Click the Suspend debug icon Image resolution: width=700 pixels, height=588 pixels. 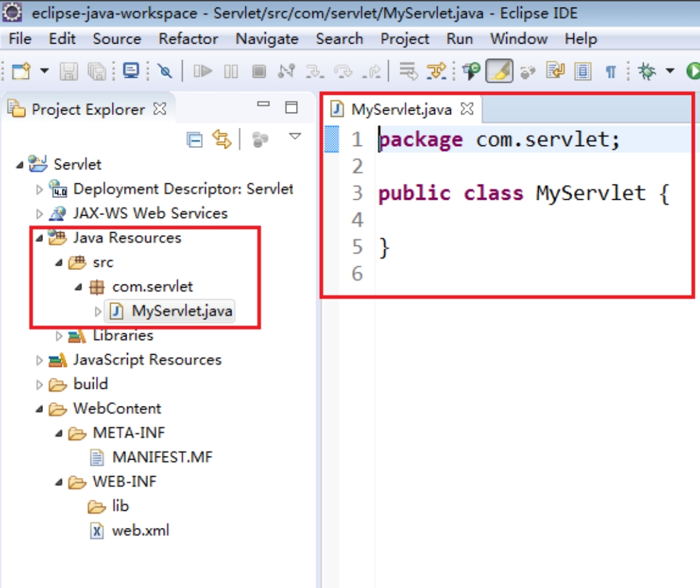coord(231,71)
